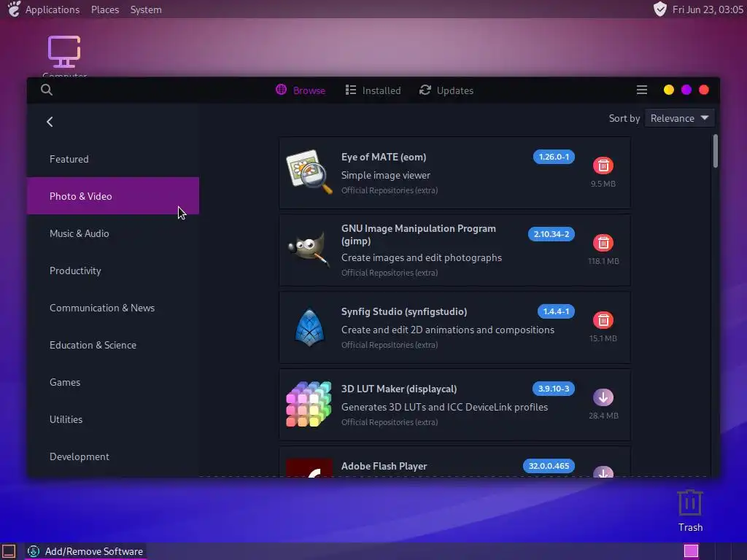Image resolution: width=747 pixels, height=560 pixels.
Task: Click version badge 3.9.10-3
Action: [x=553, y=388]
